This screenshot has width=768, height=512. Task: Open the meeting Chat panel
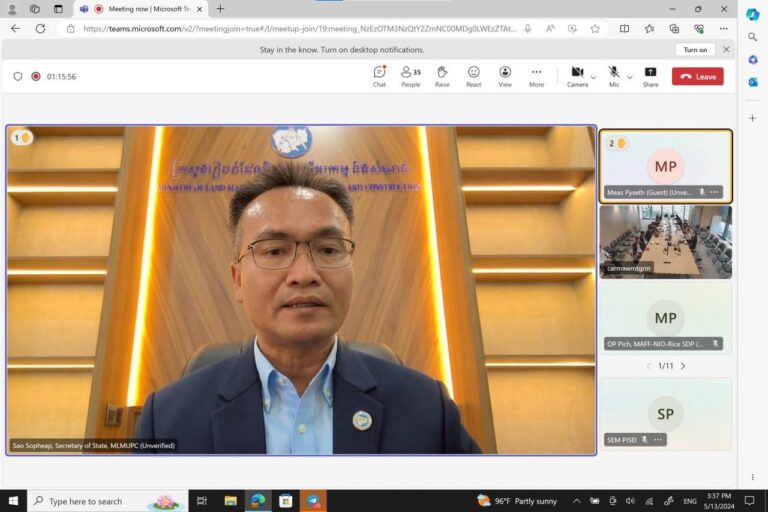tap(379, 75)
